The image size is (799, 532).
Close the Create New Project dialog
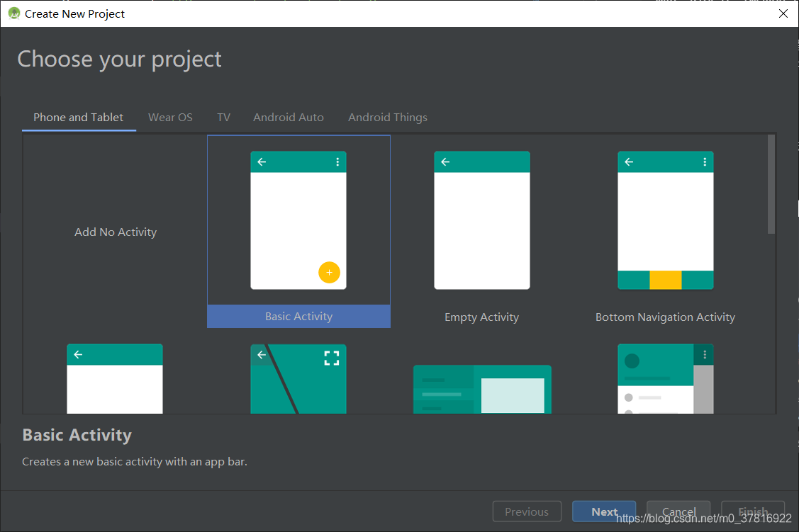click(x=783, y=13)
